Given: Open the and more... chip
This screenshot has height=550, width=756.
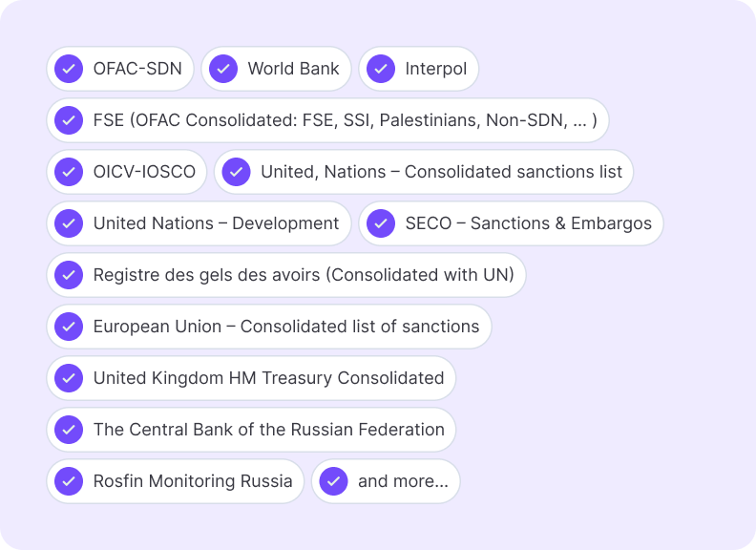Looking at the screenshot, I should (386, 481).
